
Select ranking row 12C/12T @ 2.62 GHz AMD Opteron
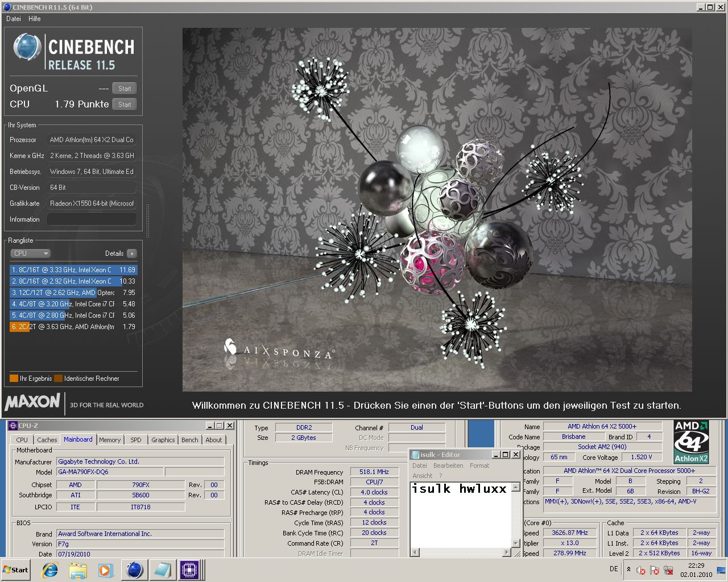pos(73,293)
